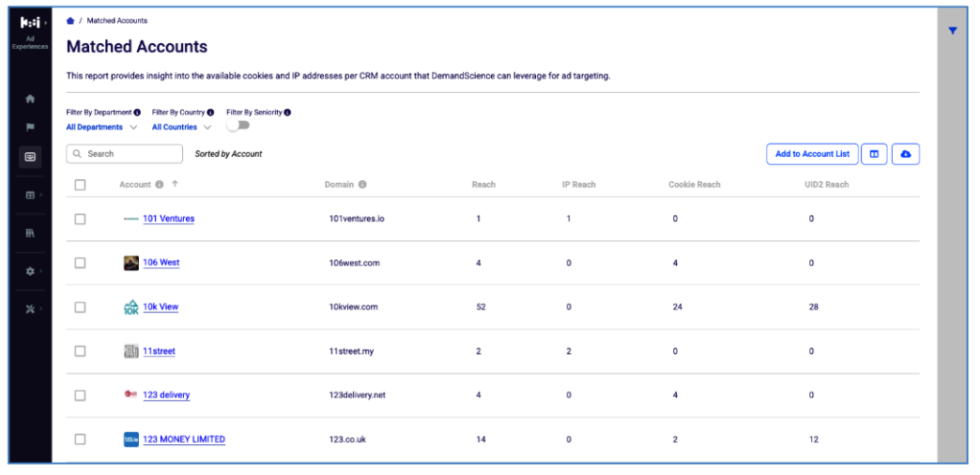Screen dimensions: 980x475
Task: Sort by the UID2 Reach column header
Action: click(827, 184)
